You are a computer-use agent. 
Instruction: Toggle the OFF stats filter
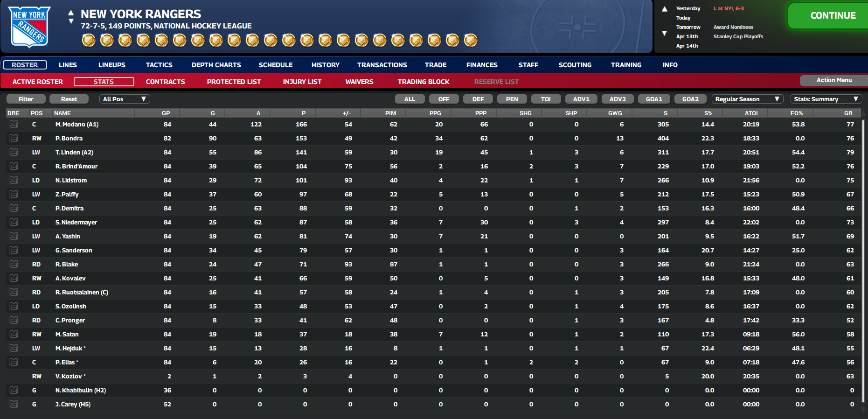pyautogui.click(x=444, y=99)
